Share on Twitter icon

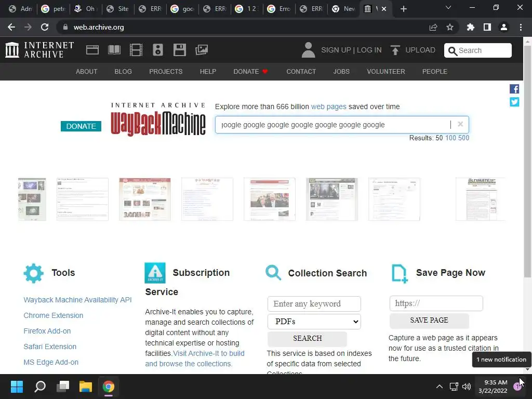[514, 102]
